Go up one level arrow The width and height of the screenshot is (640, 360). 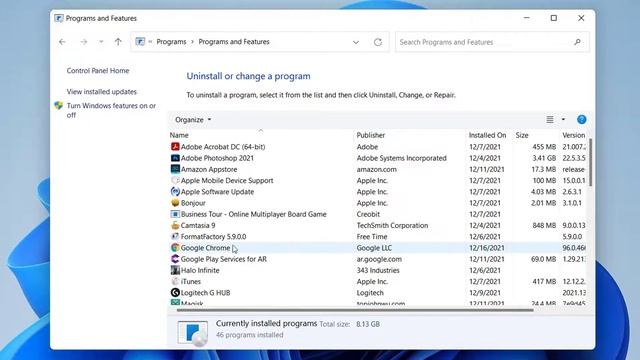(118, 42)
